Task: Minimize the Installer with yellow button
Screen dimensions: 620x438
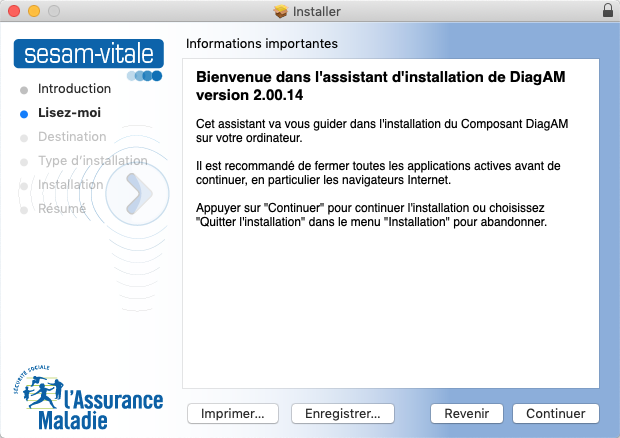Action: point(34,11)
